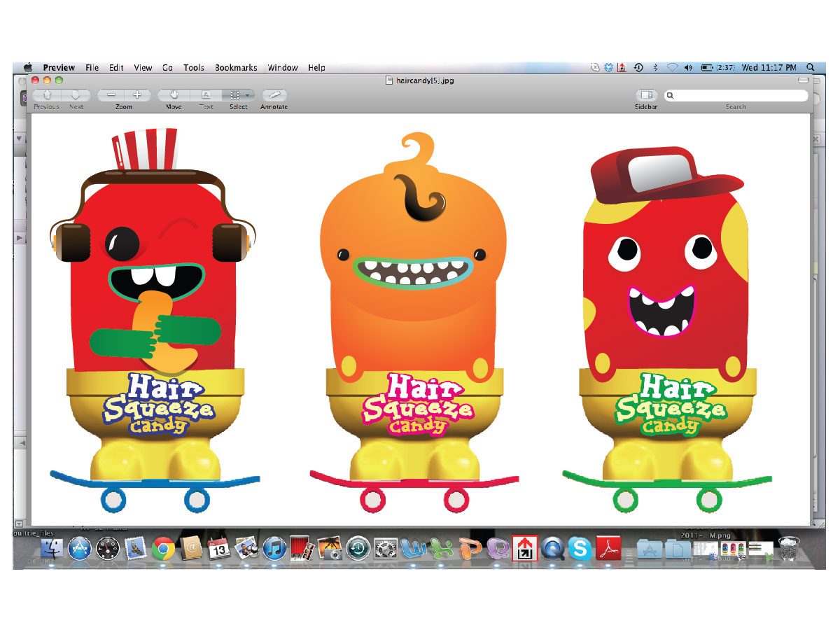Click the date and time Wed 11:17 PM

point(769,68)
